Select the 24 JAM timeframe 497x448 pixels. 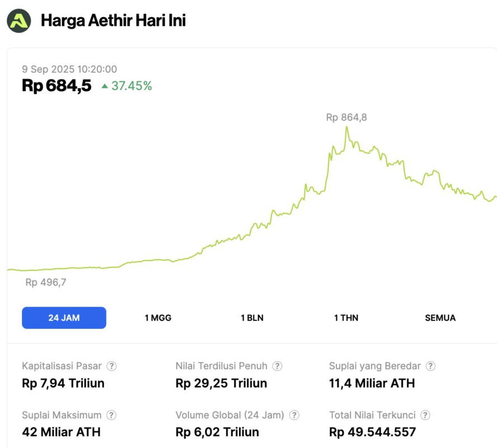[x=64, y=318]
